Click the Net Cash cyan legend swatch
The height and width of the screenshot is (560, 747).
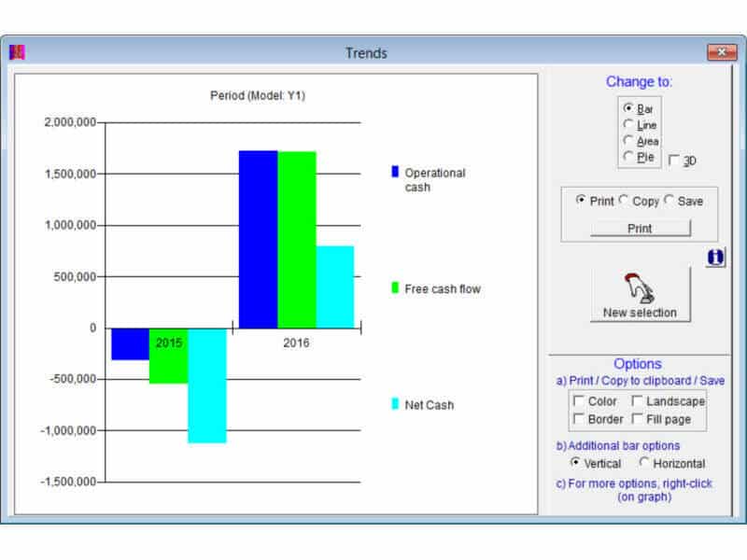395,404
